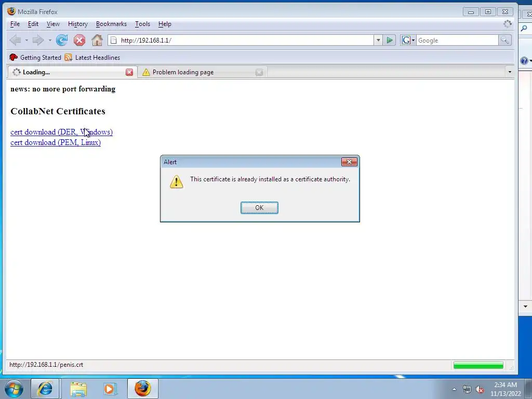
Task: Open the Tools menu
Action: (x=142, y=24)
